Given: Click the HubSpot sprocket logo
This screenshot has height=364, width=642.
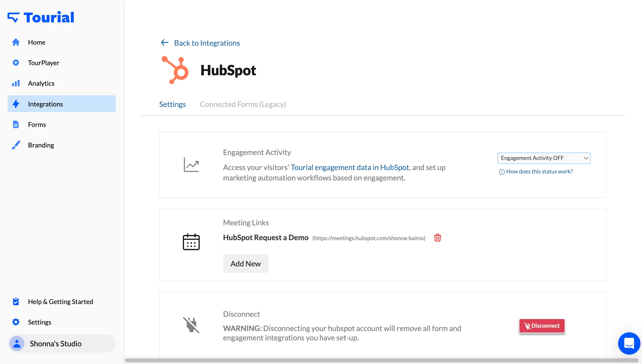Looking at the screenshot, I should pos(175,70).
